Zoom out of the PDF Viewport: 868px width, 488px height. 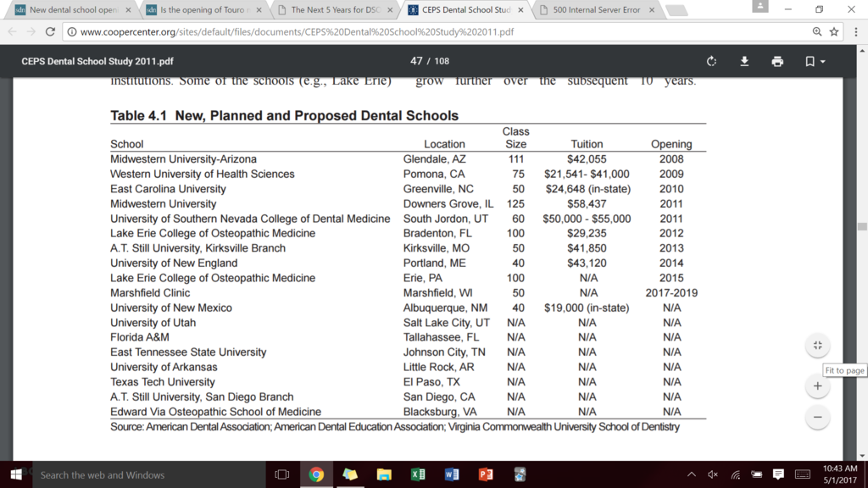point(817,417)
